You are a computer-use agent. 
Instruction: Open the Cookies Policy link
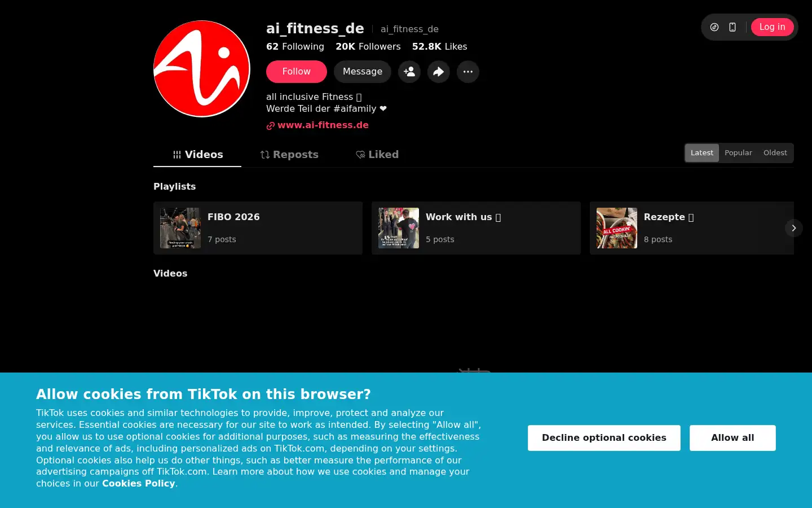click(139, 484)
